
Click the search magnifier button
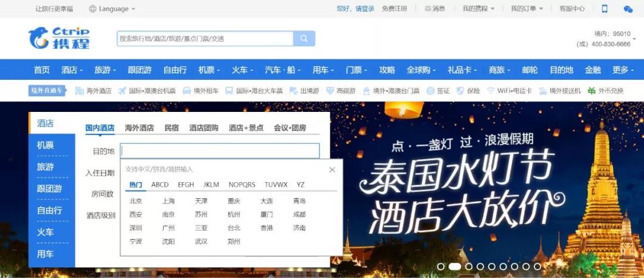304,39
